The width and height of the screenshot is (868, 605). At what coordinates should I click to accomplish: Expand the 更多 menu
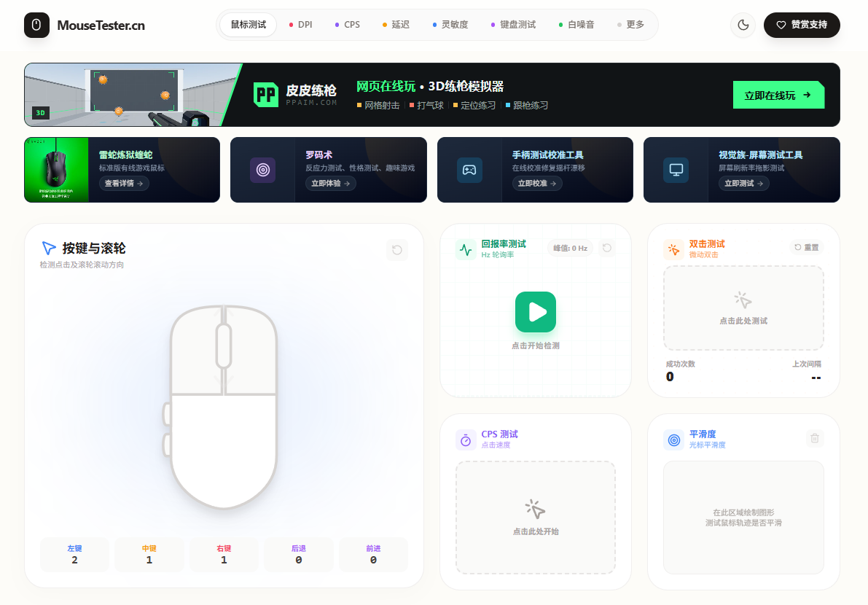[x=630, y=25]
